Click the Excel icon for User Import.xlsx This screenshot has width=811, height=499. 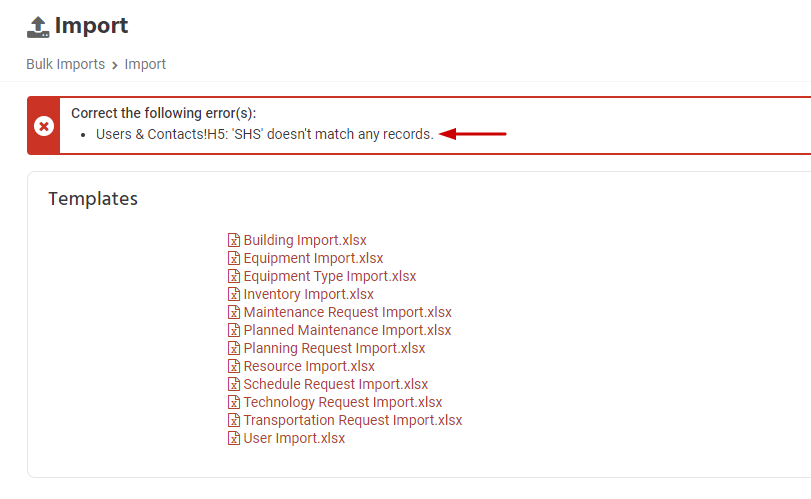point(234,438)
